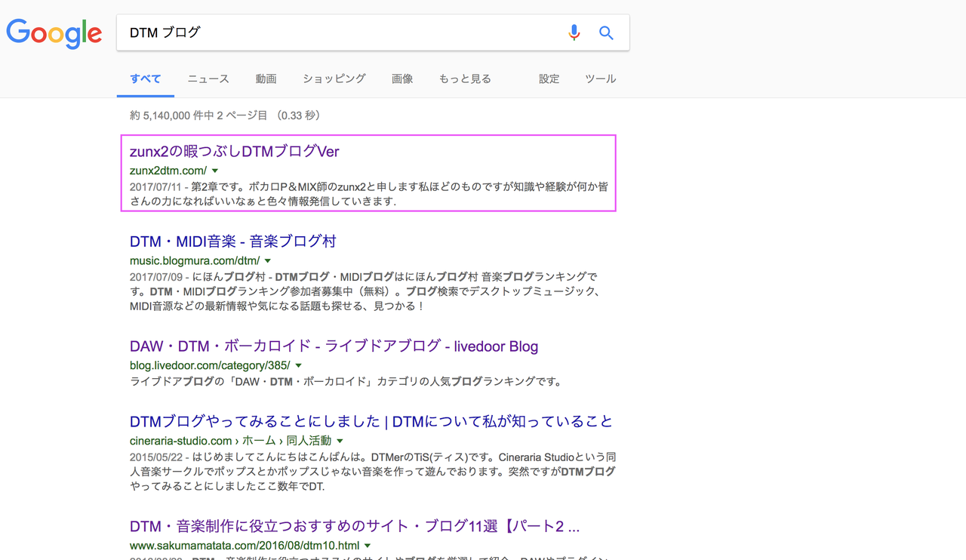Expand the もっと見る menu
The width and height of the screenshot is (966, 560).
[465, 78]
